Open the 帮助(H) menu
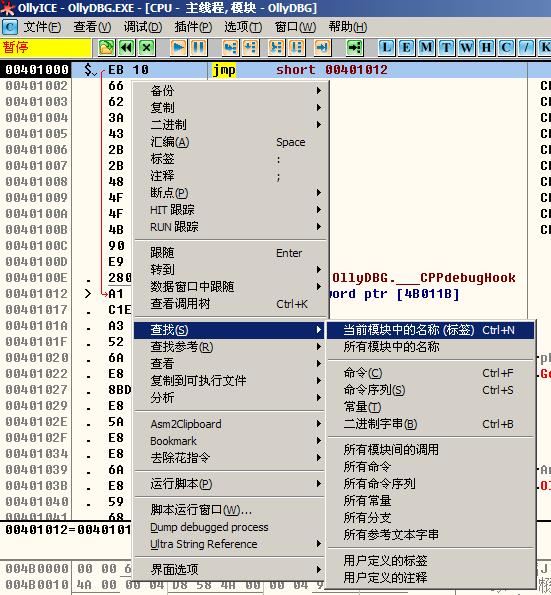 pos(348,27)
